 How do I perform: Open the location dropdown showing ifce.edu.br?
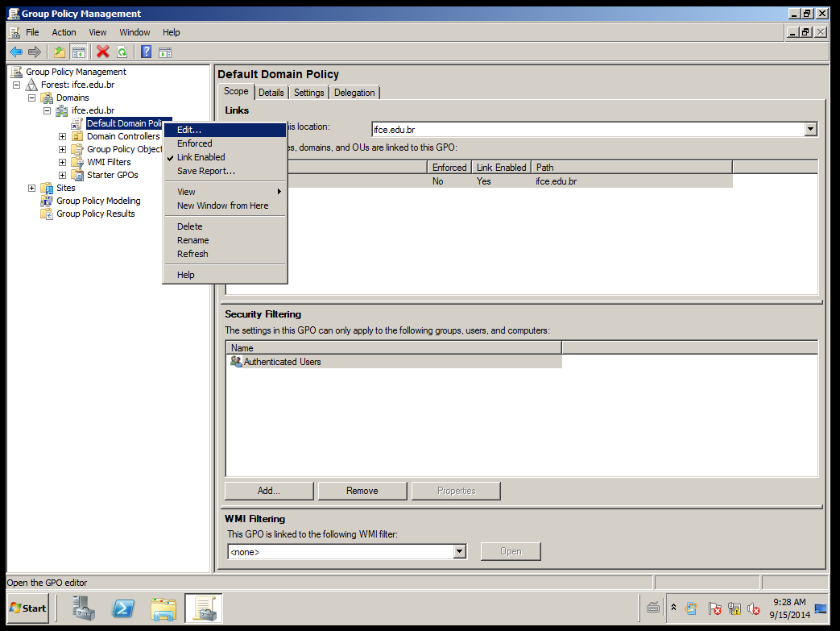click(x=810, y=129)
